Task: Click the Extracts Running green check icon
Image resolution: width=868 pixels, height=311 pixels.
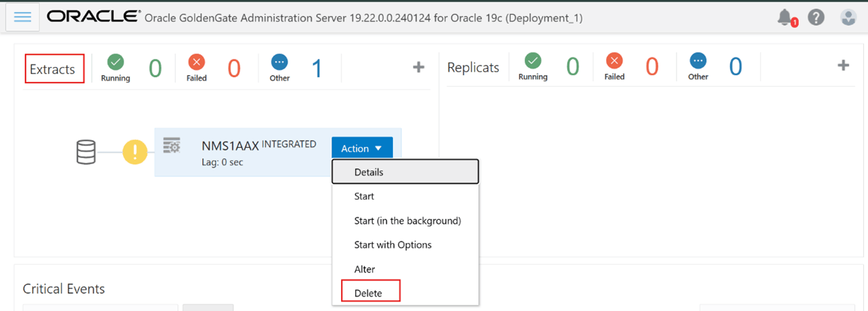Action: point(116,62)
